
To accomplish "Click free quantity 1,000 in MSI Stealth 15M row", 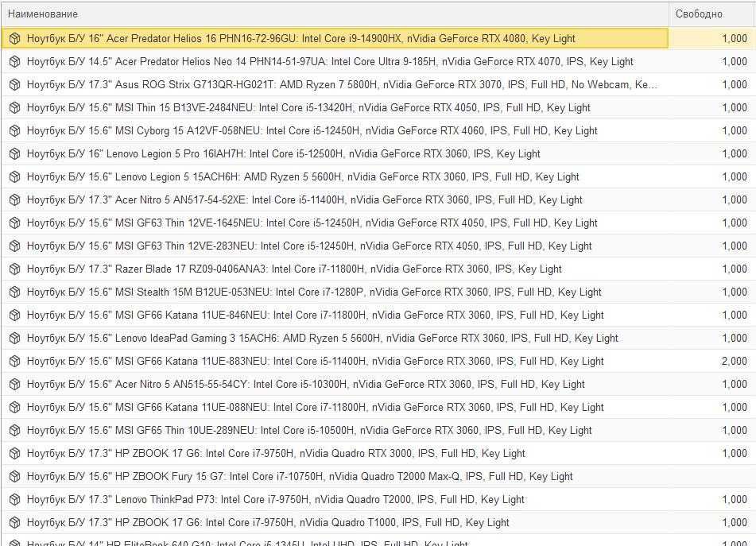I will (735, 292).
